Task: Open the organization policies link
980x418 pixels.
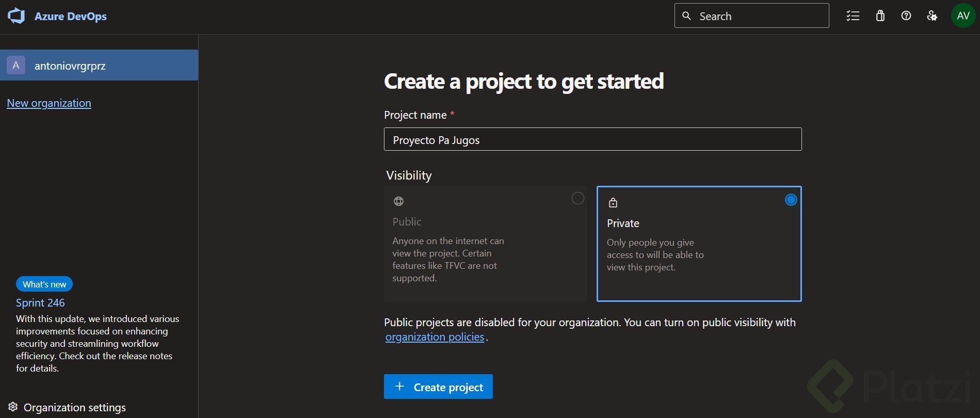Action: coord(435,337)
